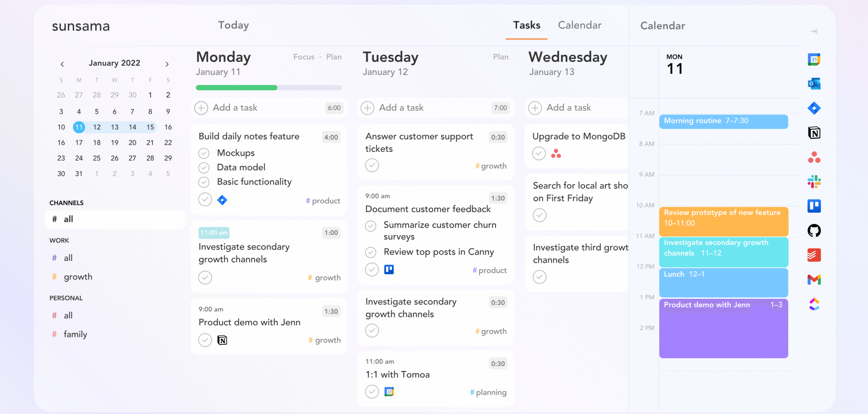Open Notion integration in right sidebar
Screen dimensions: 868x414
click(x=814, y=133)
